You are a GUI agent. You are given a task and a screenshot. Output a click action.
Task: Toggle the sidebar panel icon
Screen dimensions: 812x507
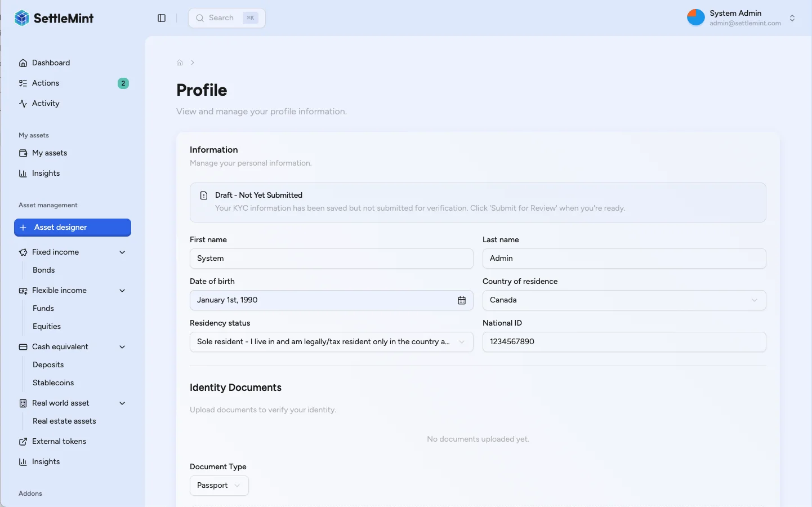tap(162, 18)
